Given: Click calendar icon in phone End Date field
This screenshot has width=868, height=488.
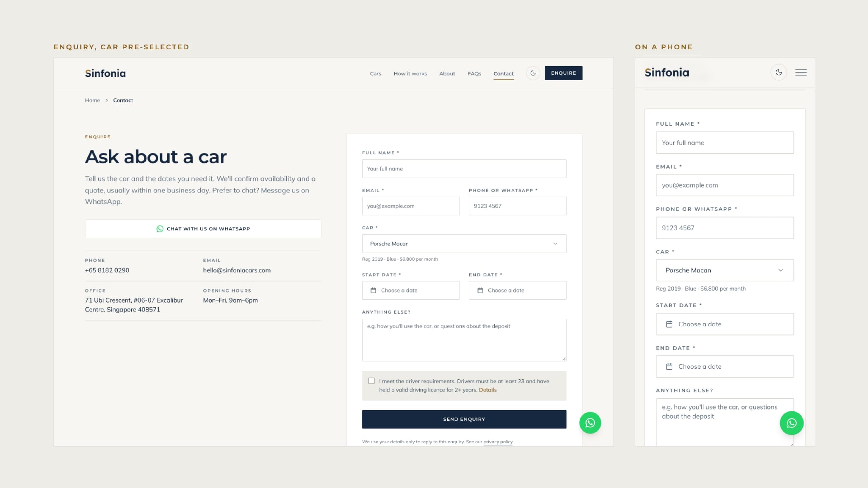Looking at the screenshot, I should click(669, 366).
